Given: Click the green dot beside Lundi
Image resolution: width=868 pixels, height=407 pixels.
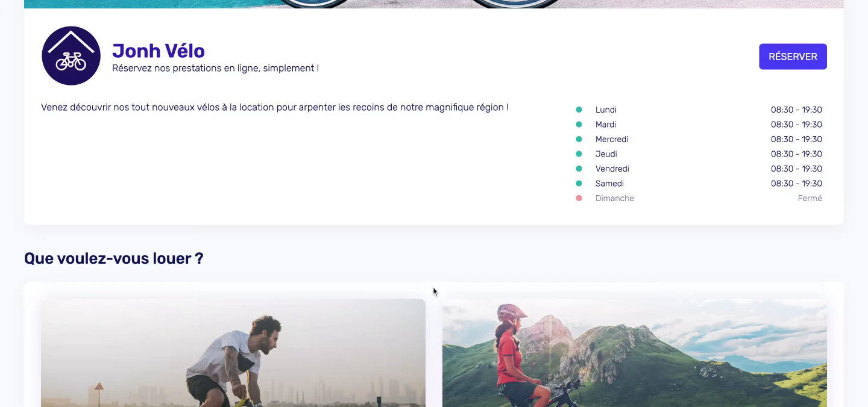Looking at the screenshot, I should tap(579, 110).
